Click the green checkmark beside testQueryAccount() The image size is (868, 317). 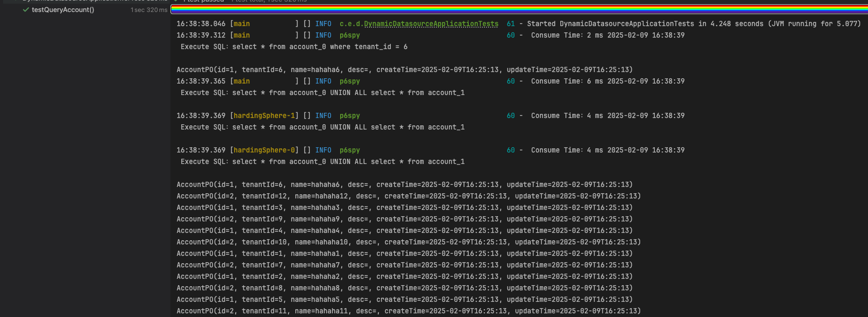(x=26, y=10)
